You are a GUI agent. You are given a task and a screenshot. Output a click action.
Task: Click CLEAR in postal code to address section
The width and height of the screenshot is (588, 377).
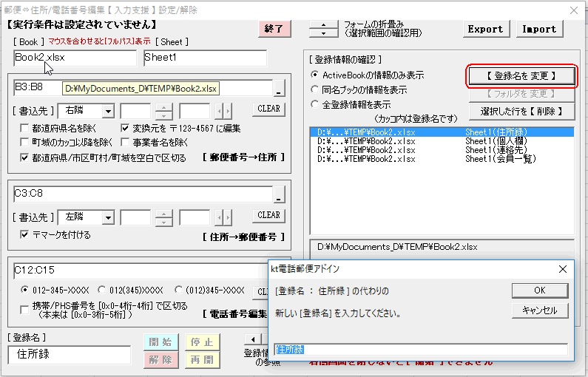point(268,109)
